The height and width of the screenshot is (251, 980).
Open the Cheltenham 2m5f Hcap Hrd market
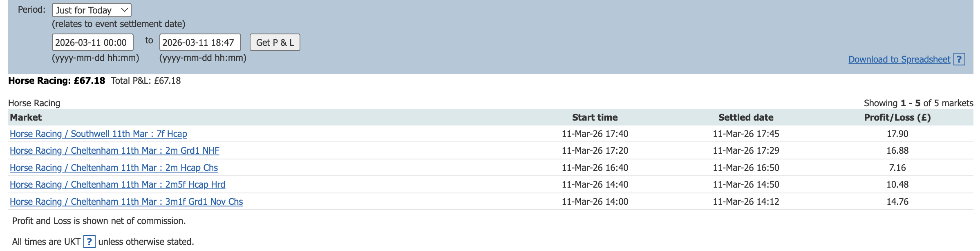[117, 185]
